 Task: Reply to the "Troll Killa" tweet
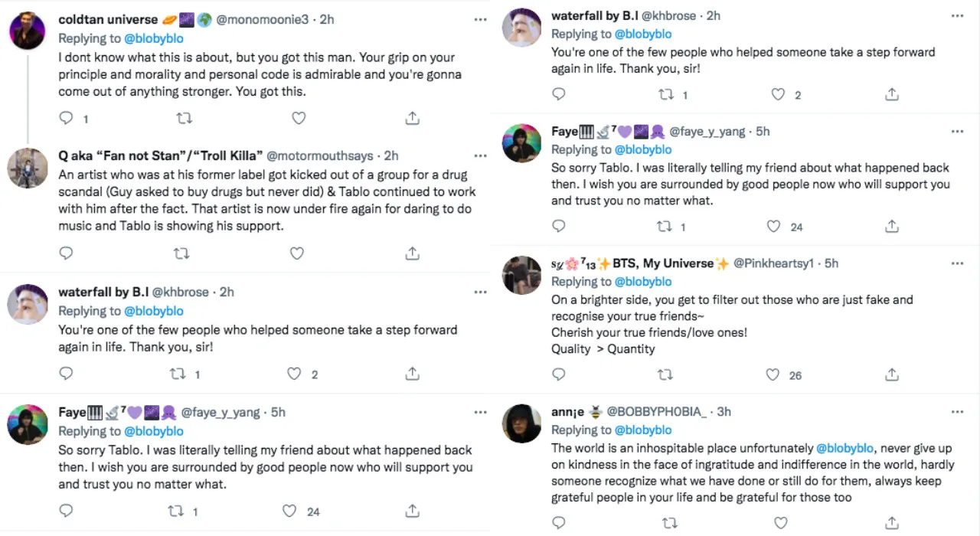[67, 253]
